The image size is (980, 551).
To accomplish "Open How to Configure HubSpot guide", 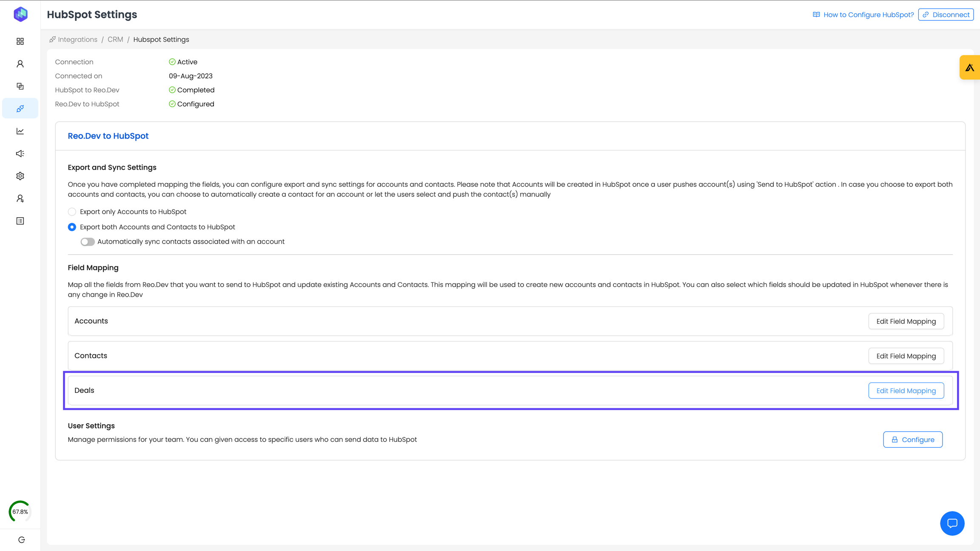I will (x=868, y=15).
